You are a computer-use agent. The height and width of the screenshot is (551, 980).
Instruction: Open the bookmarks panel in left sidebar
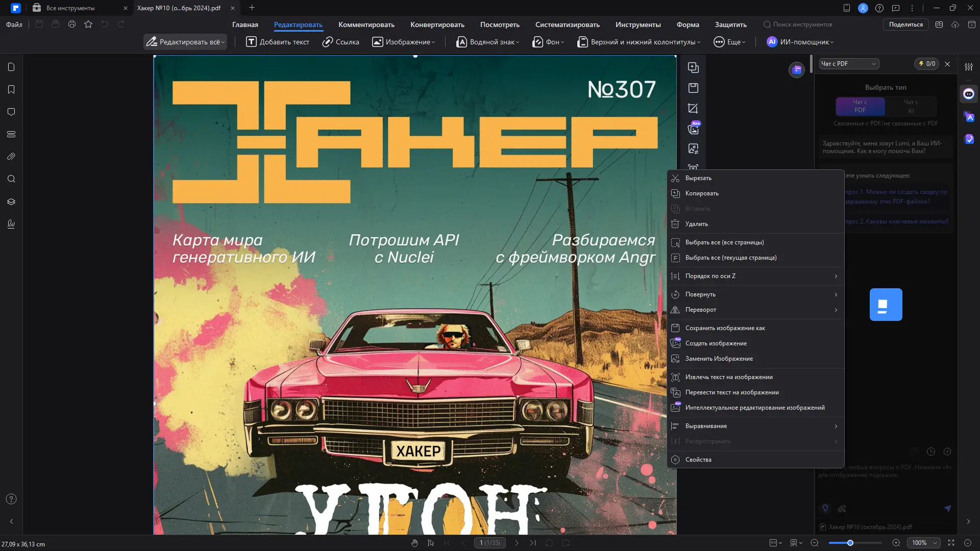point(11,90)
